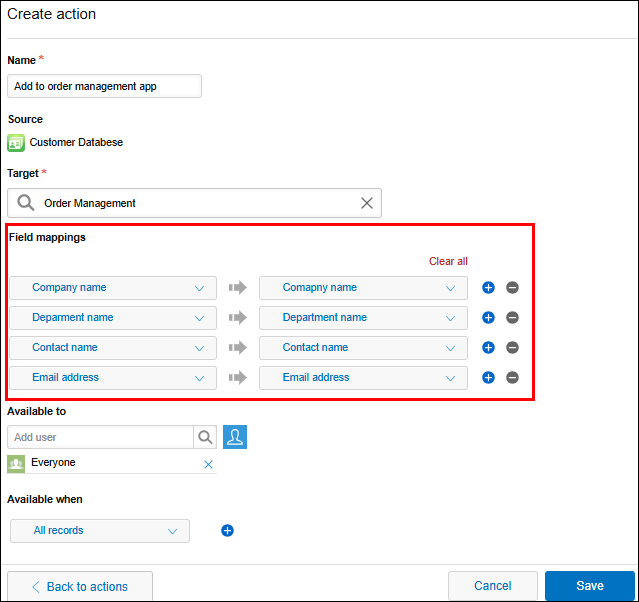Click the search icon next to Add user
Screen dimensions: 639x602
pyautogui.click(x=205, y=437)
